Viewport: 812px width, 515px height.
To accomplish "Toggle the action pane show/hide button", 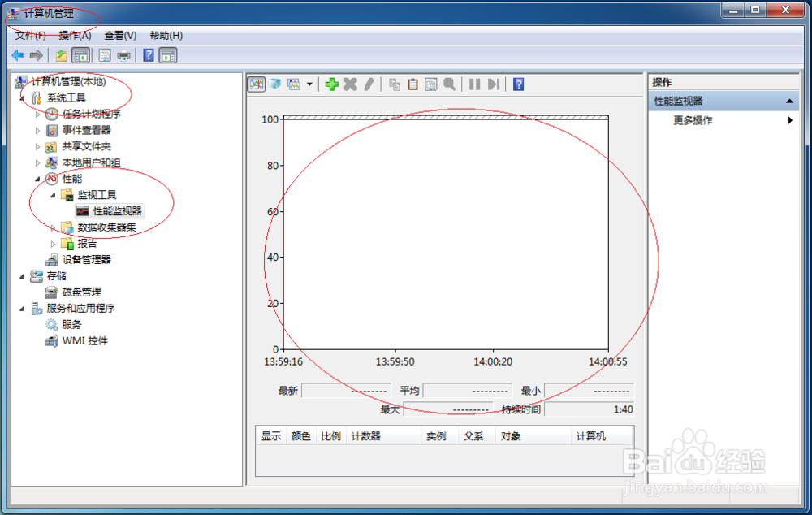I will click(168, 55).
